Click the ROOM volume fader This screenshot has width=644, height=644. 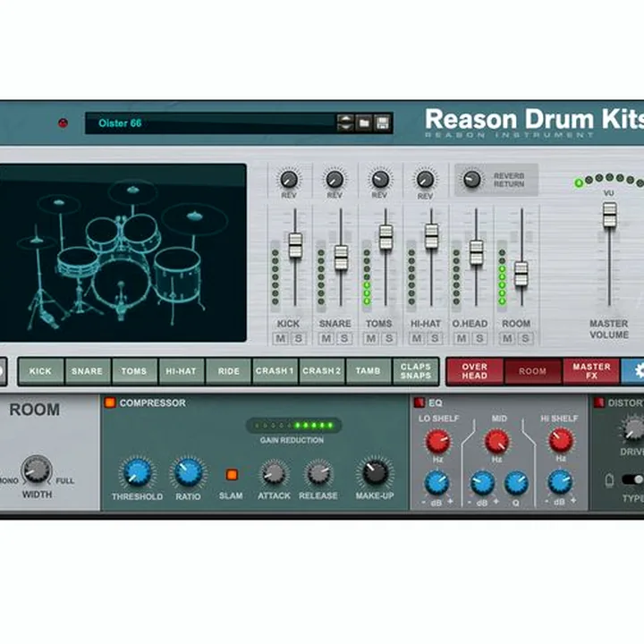[521, 274]
